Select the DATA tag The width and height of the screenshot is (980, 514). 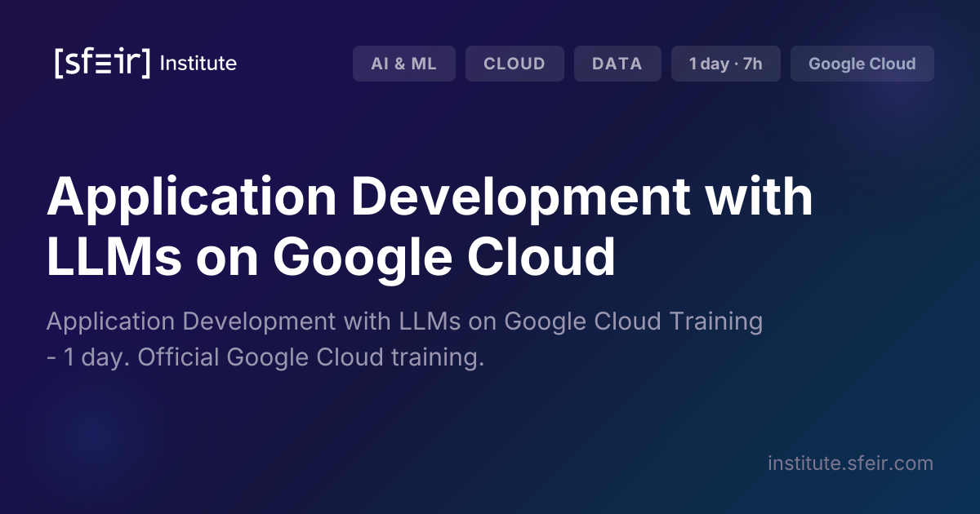pyautogui.click(x=617, y=64)
